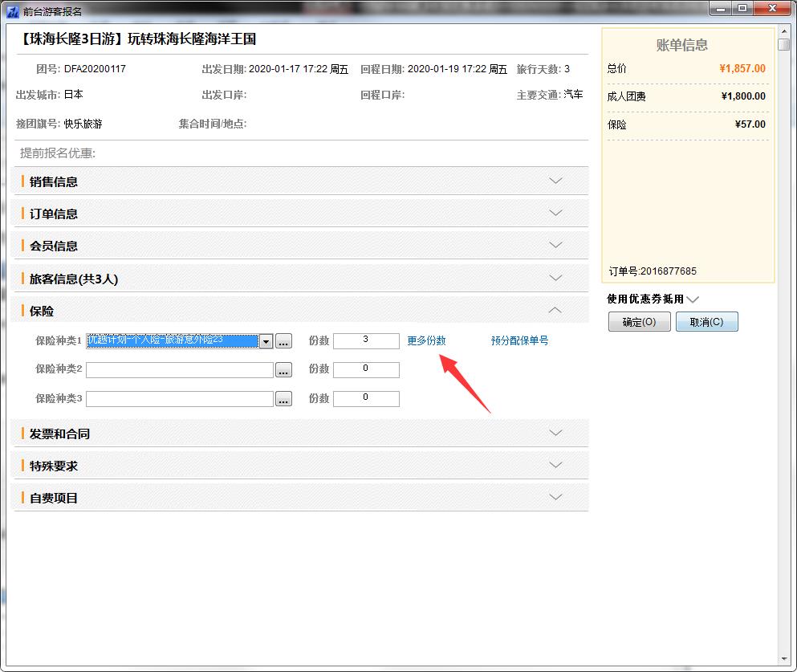Open the 保险种类1 dropdown arrow
Image resolution: width=797 pixels, height=672 pixels.
tap(266, 341)
